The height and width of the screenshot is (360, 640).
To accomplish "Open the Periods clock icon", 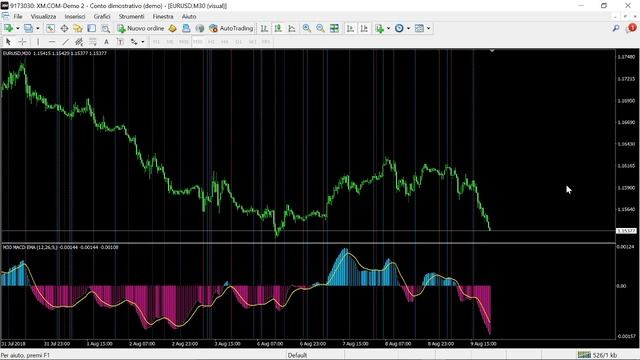I will pyautogui.click(x=399, y=28).
